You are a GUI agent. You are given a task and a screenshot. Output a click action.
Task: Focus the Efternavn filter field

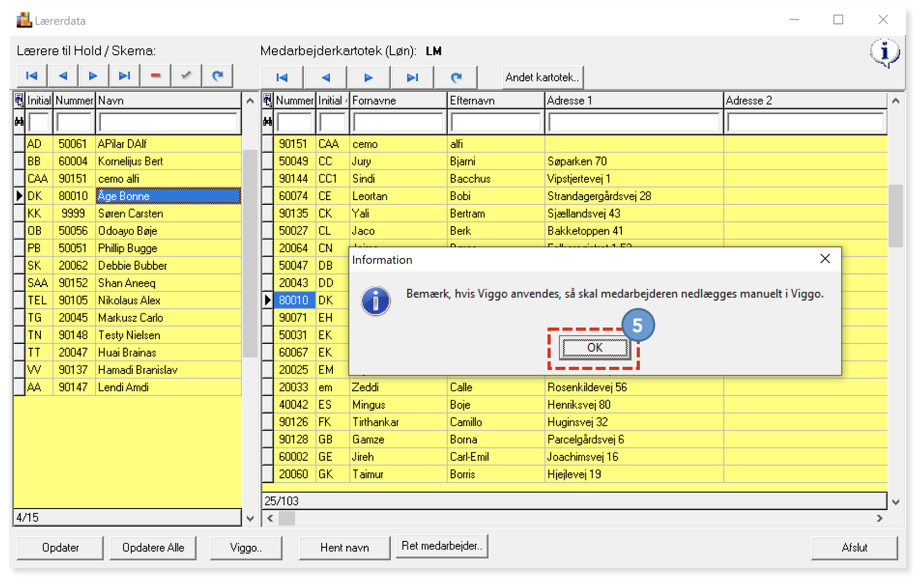click(x=496, y=122)
